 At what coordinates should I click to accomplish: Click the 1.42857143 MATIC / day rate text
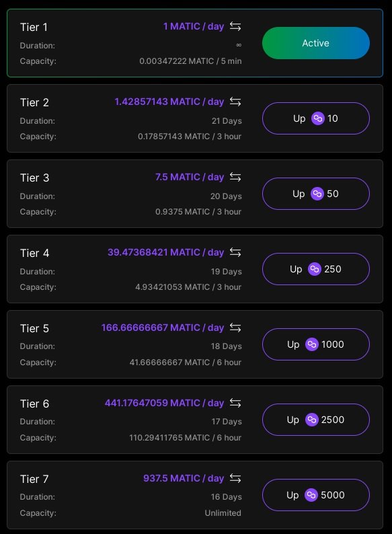click(169, 102)
